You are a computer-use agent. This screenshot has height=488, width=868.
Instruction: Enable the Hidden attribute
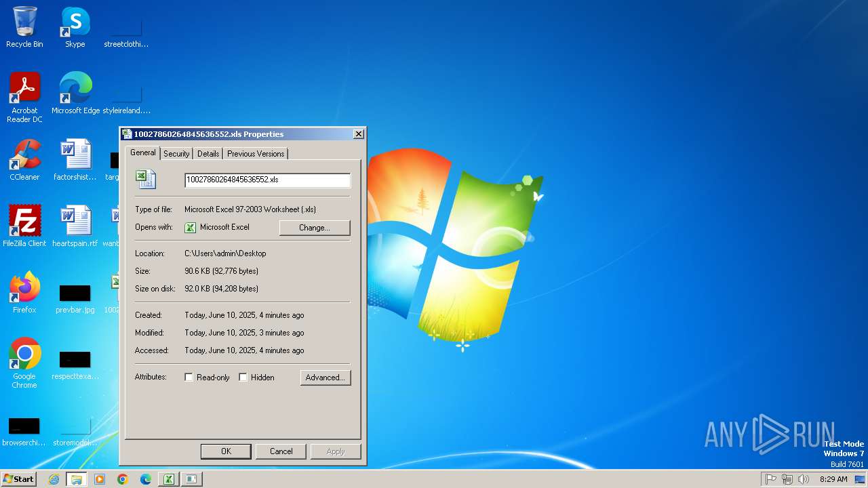pyautogui.click(x=243, y=378)
